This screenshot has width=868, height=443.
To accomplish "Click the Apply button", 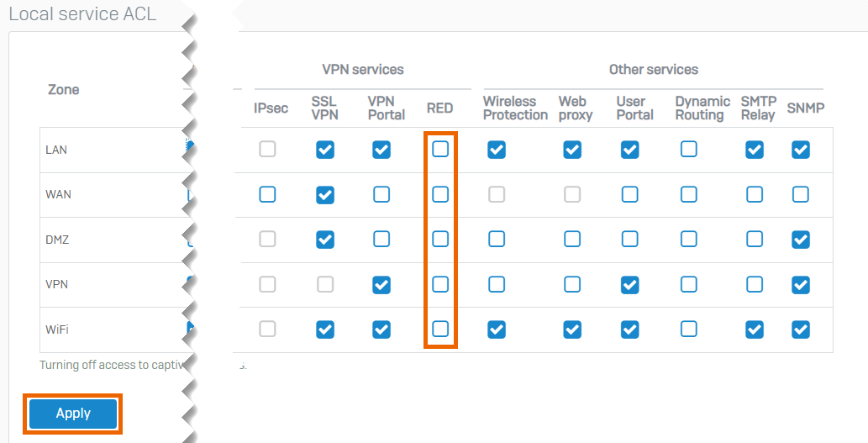I will pyautogui.click(x=73, y=414).
